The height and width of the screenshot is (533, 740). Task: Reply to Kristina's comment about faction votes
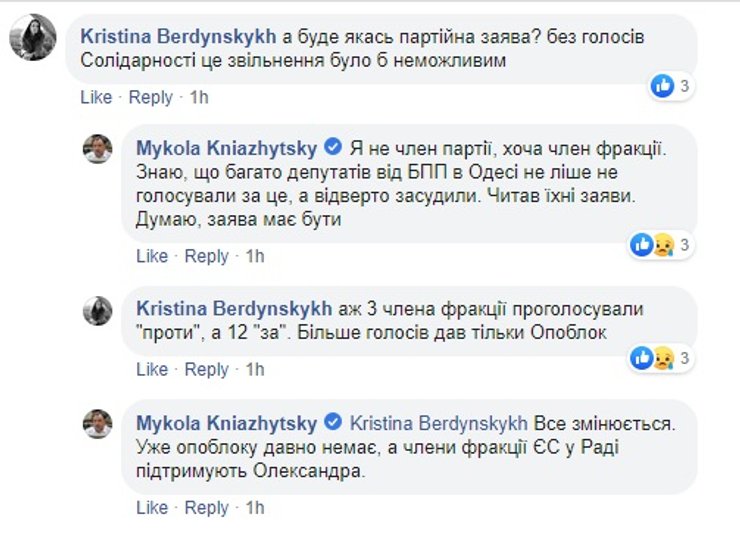(206, 369)
